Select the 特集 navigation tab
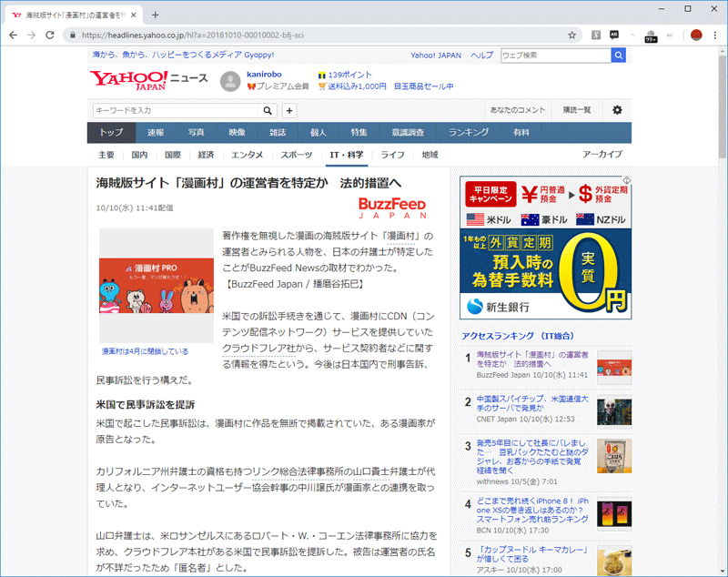The height and width of the screenshot is (577, 728). [359, 132]
